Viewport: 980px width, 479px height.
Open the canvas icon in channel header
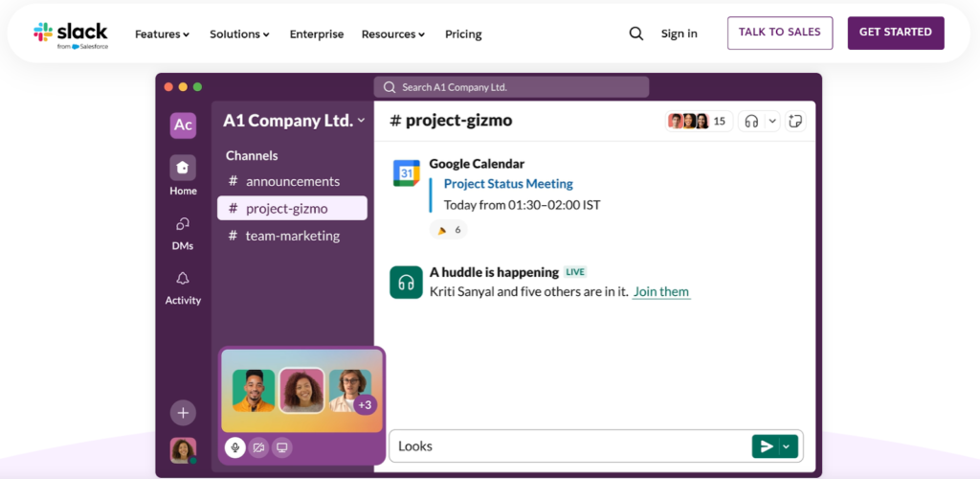pos(795,122)
